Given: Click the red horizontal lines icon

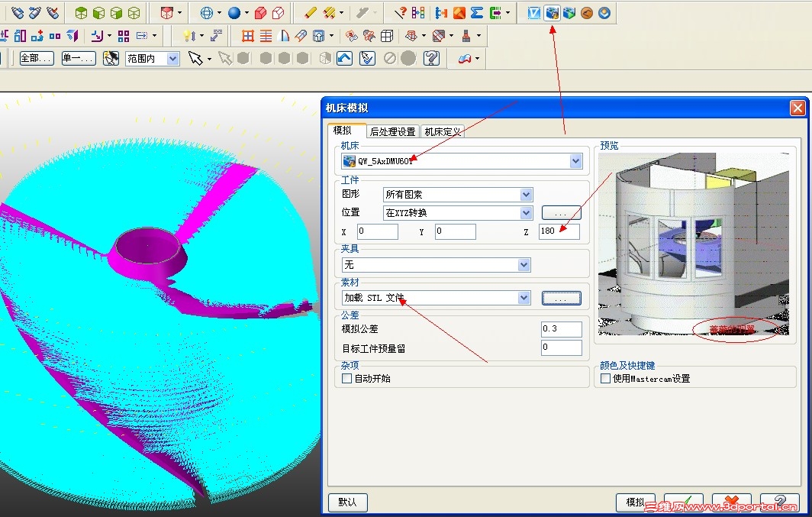Looking at the screenshot, I should coord(266,36).
